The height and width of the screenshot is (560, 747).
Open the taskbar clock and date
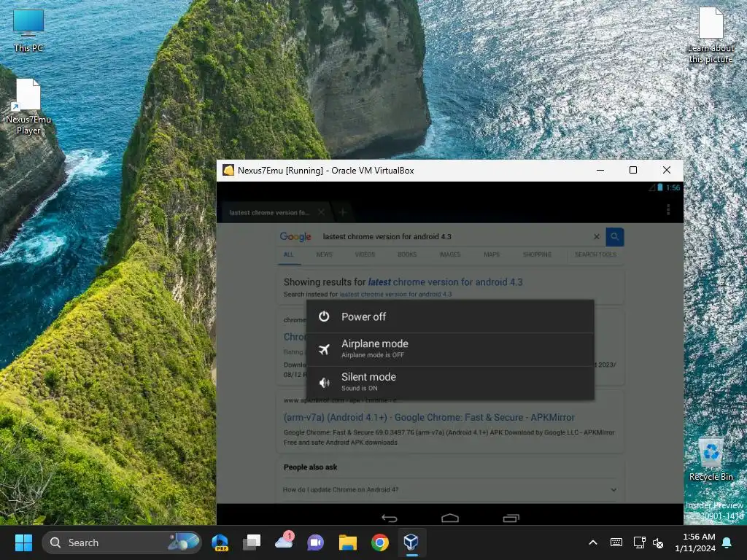pos(695,542)
